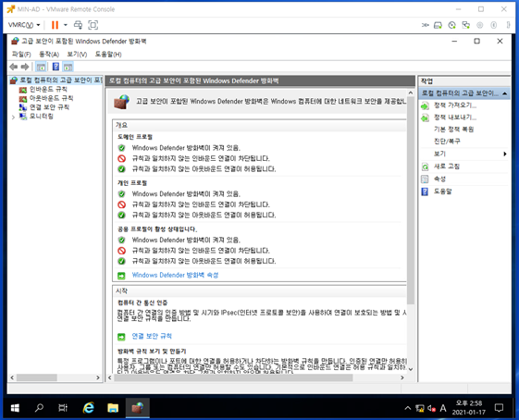Image resolution: width=519 pixels, height=420 pixels.
Task: Open the Windows Defender 방화벽 속성 link
Action: (x=175, y=275)
